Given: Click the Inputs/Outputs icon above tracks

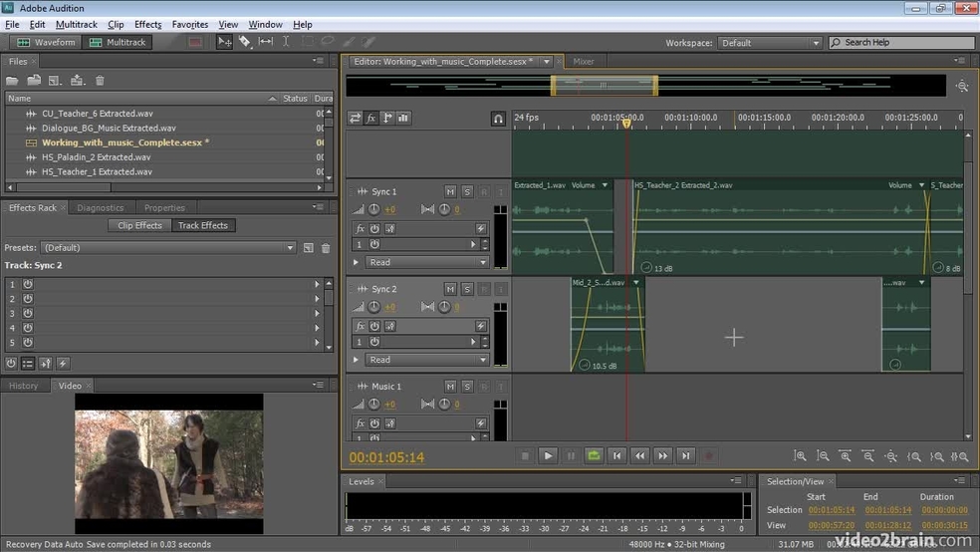Looking at the screenshot, I should coord(355,118).
